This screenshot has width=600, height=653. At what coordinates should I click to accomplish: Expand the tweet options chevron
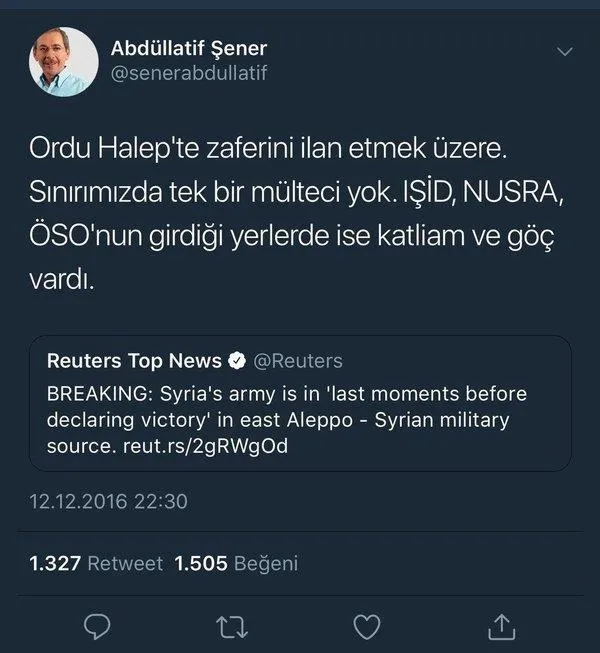pos(564,51)
